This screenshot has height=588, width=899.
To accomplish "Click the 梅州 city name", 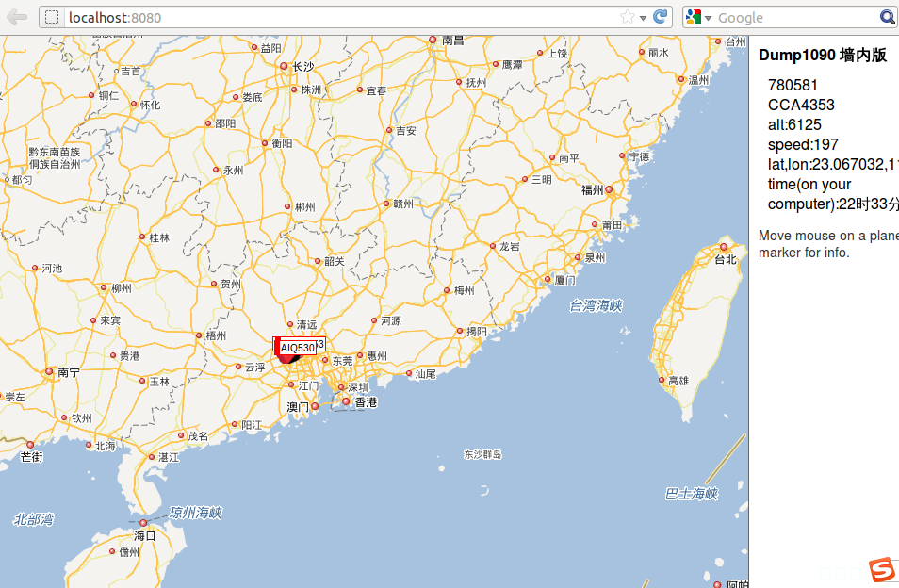I will tap(465, 290).
